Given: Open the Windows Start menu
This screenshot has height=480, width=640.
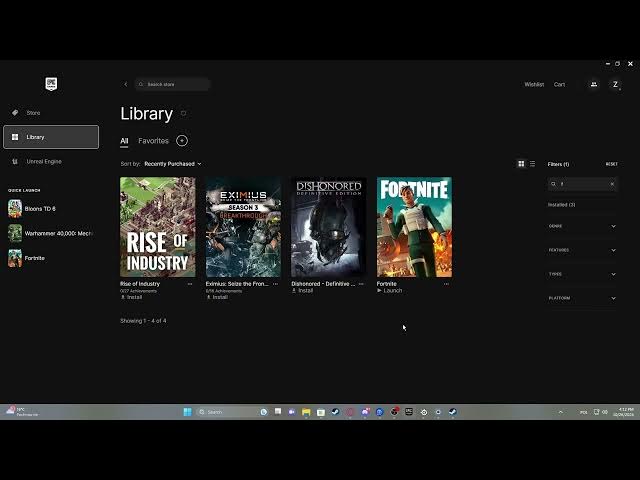Looking at the screenshot, I should (x=188, y=412).
